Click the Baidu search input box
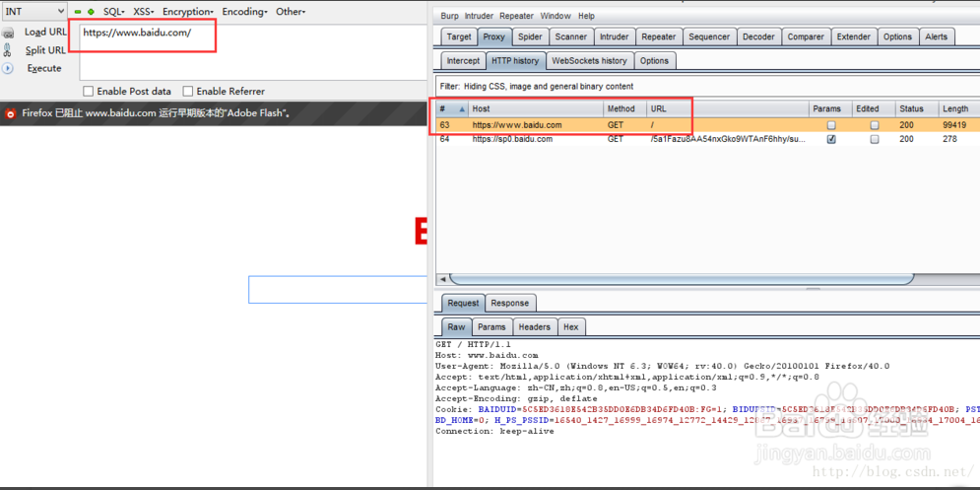Image resolution: width=980 pixels, height=490 pixels. coord(338,289)
